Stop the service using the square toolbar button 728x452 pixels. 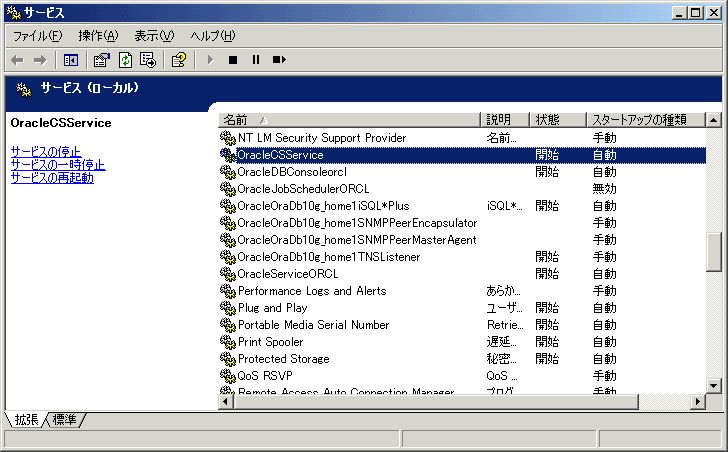click(233, 60)
